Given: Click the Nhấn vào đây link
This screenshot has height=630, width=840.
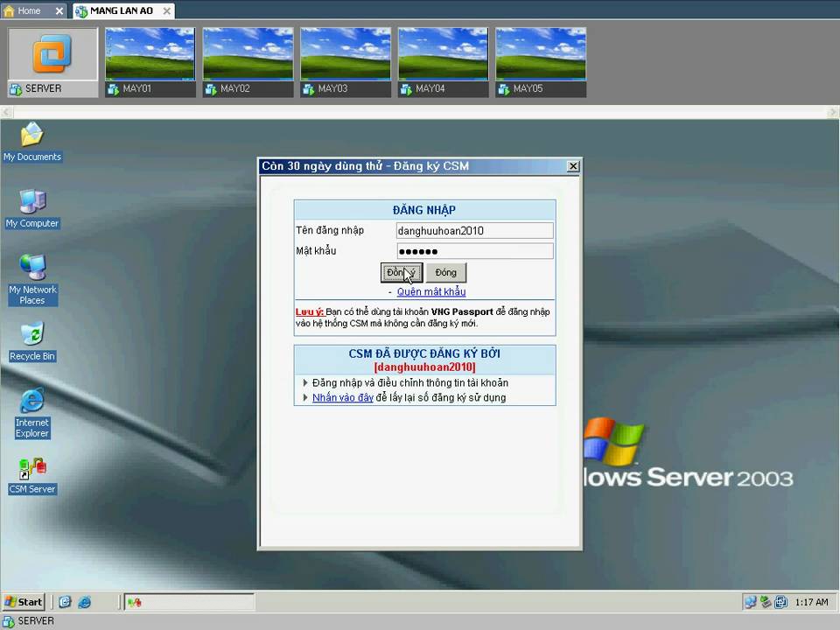Looking at the screenshot, I should pos(343,397).
